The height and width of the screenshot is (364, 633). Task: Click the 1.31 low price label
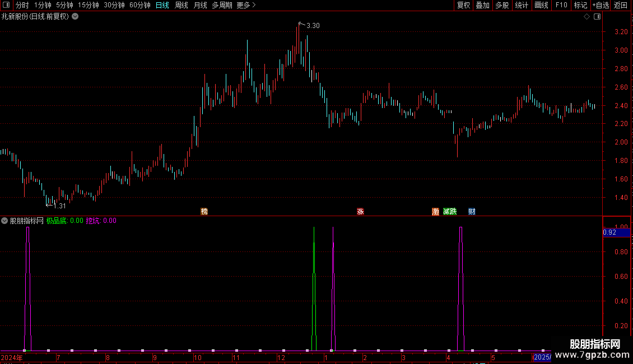point(59,206)
